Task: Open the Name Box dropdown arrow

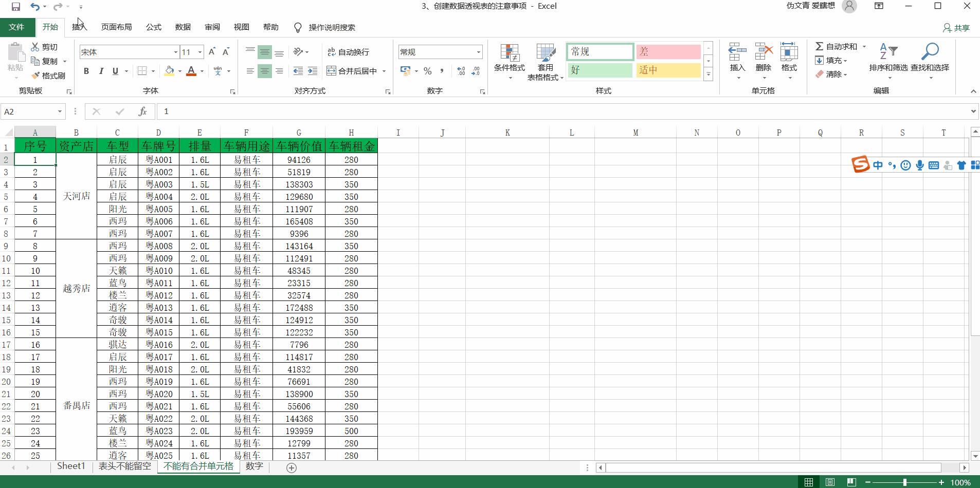Action: pos(60,111)
